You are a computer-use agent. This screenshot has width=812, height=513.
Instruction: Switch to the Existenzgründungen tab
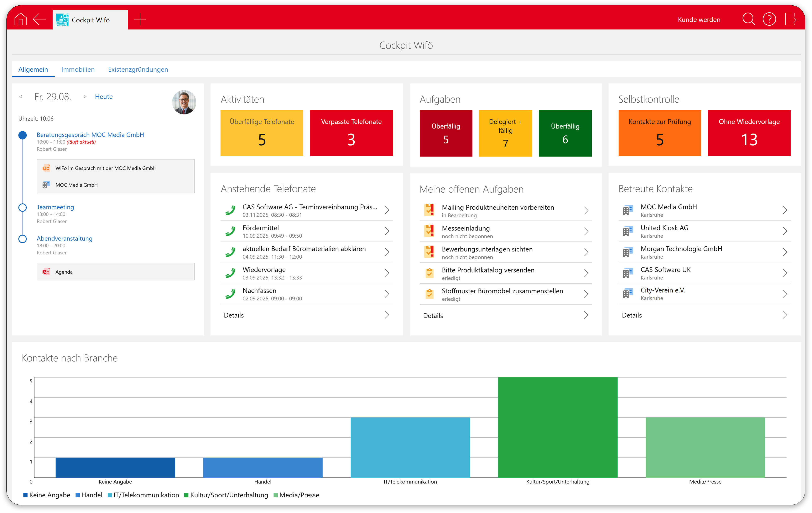[x=138, y=70]
